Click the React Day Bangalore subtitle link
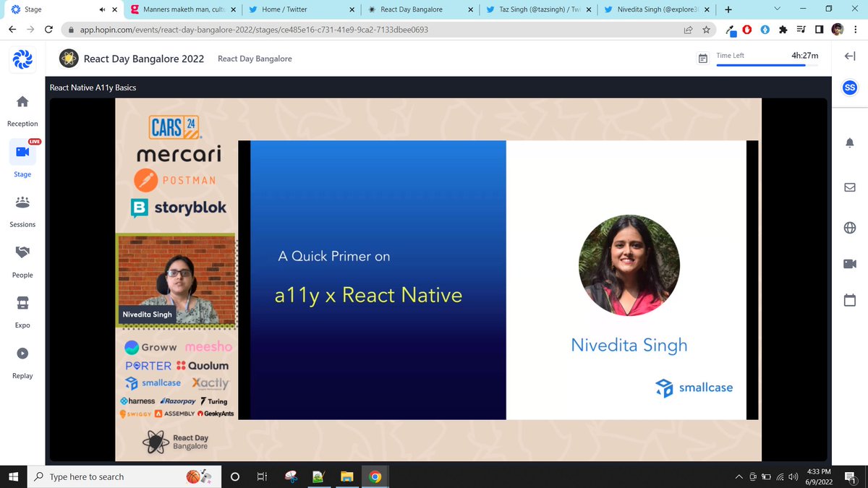This screenshot has height=488, width=868. (255, 59)
